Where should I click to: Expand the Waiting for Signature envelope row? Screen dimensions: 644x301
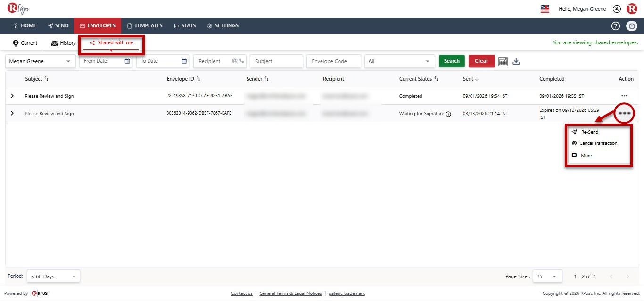pyautogui.click(x=12, y=114)
